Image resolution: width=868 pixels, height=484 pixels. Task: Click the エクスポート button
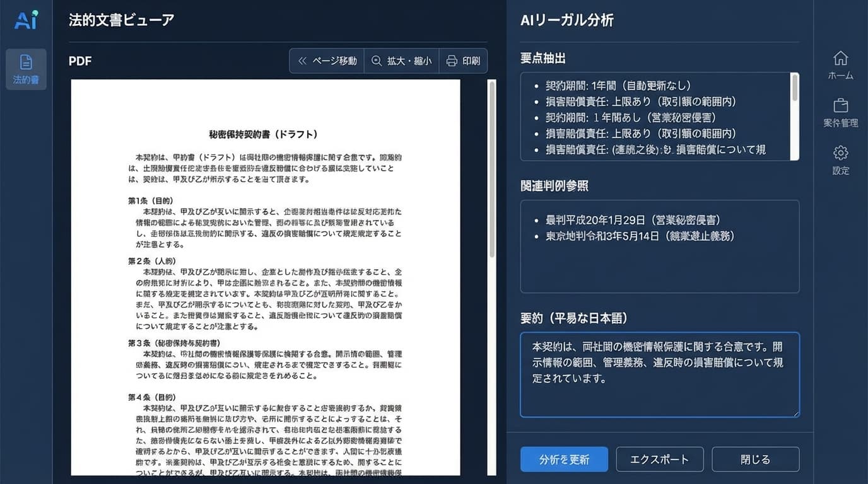tap(659, 459)
